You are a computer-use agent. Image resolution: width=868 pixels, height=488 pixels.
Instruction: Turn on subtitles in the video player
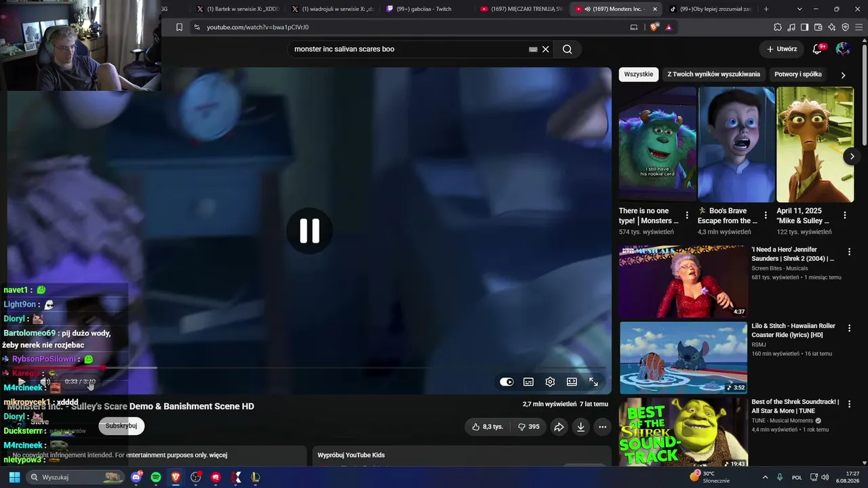(528, 382)
